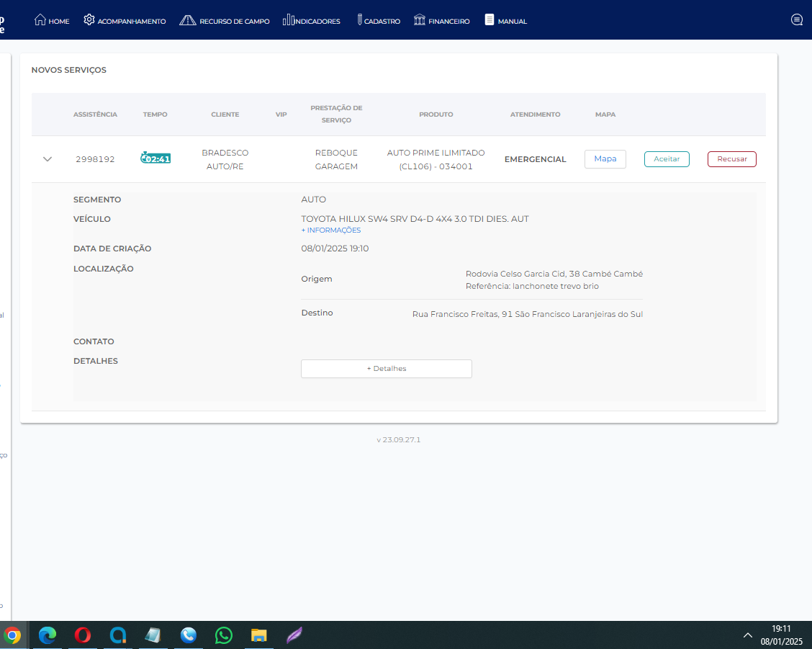Open the Mapa button for the service
Viewport: 812px width, 649px height.
point(605,159)
